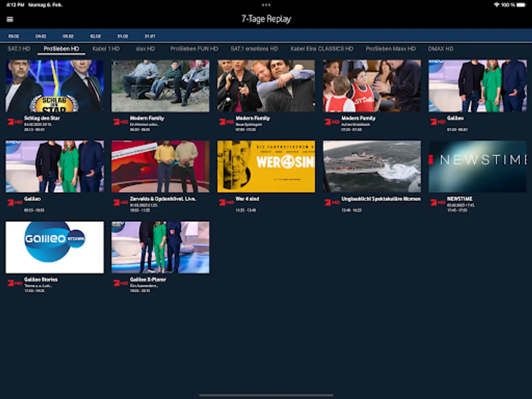Viewport: 532px width, 399px height.
Task: Switch to ProSieben HD channel tab
Action: point(61,49)
